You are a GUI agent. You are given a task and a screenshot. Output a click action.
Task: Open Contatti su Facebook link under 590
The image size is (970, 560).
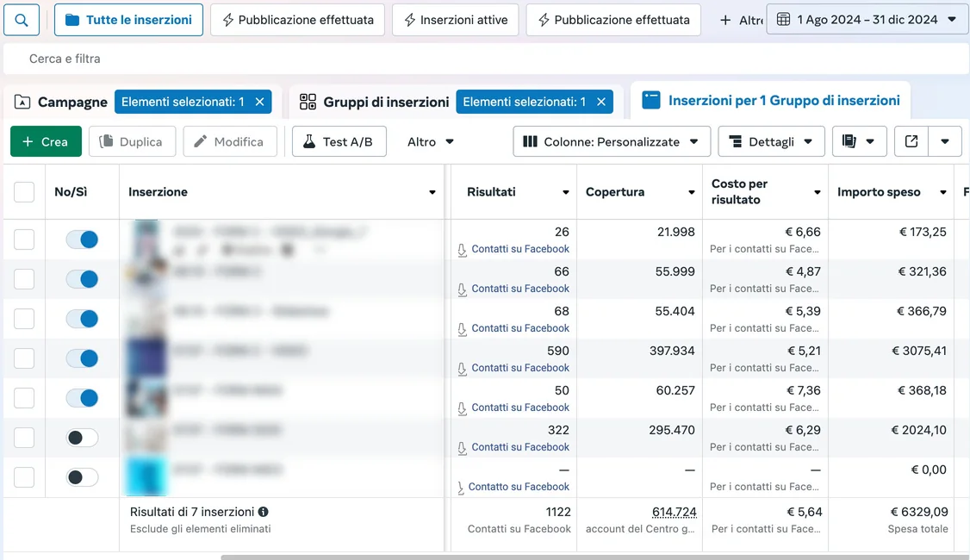pyautogui.click(x=520, y=368)
